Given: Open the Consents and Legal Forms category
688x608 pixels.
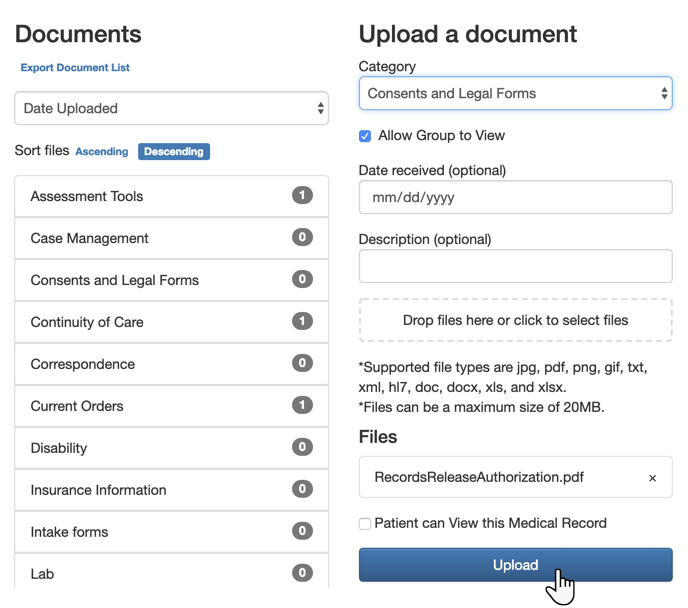Looking at the screenshot, I should pyautogui.click(x=115, y=280).
